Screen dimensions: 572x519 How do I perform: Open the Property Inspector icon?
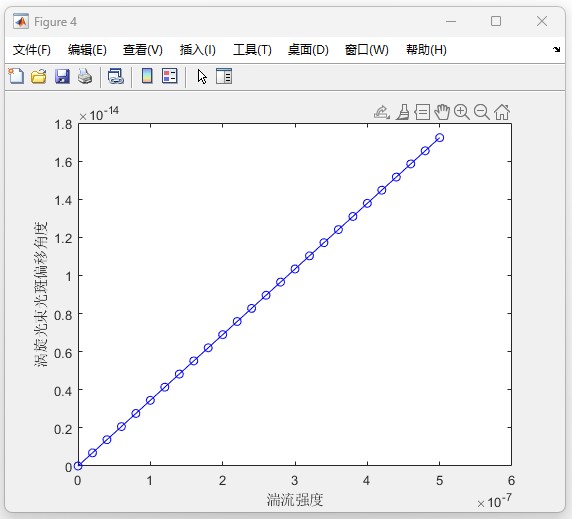coord(224,76)
